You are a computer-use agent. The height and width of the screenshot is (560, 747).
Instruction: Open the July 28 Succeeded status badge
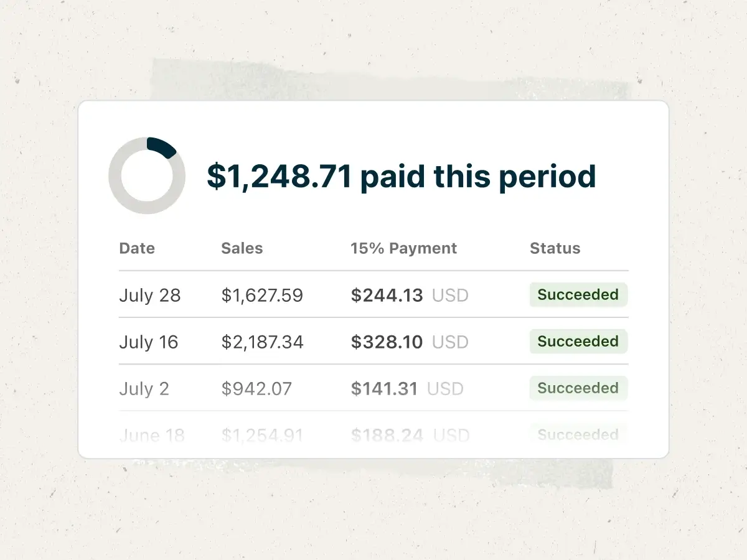click(578, 295)
